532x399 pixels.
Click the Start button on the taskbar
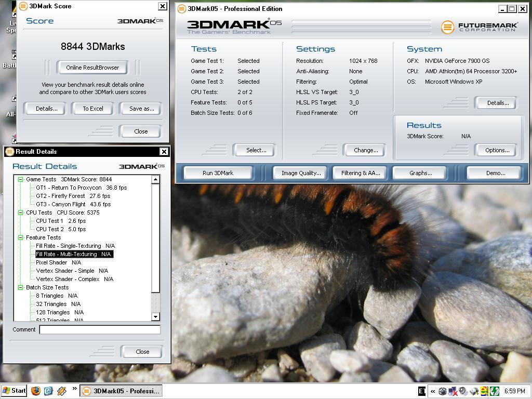click(14, 391)
